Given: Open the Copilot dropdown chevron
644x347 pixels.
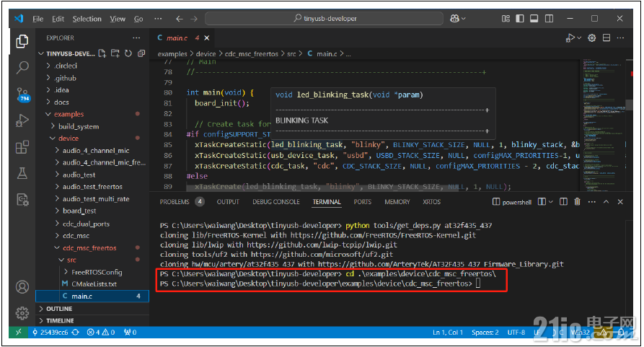Looking at the screenshot, I should coord(464,19).
